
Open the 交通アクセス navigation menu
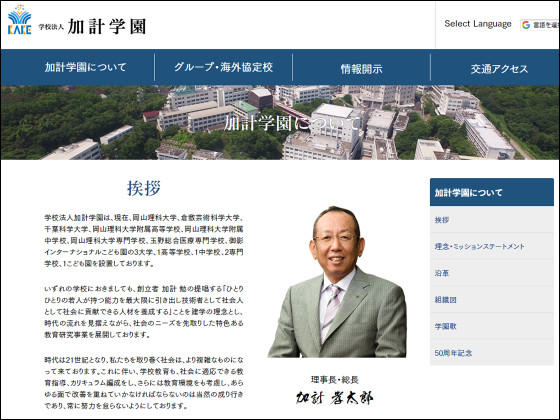tap(499, 69)
